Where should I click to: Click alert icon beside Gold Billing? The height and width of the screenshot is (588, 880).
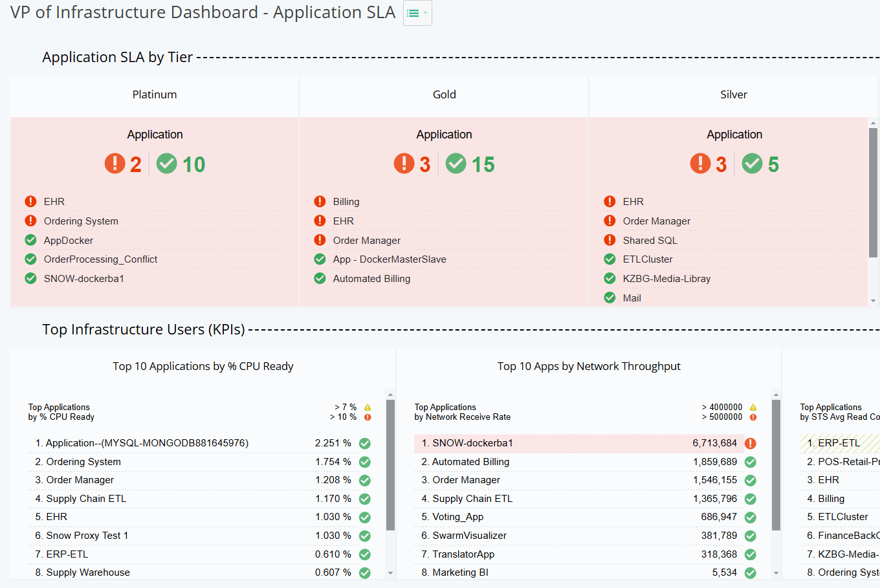[x=320, y=201]
